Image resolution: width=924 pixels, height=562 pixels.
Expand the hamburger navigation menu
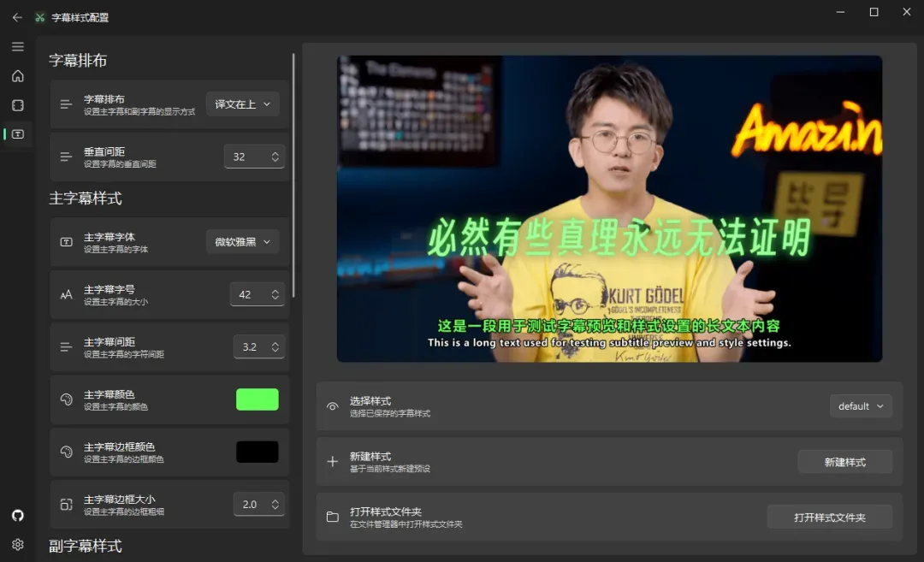point(18,47)
